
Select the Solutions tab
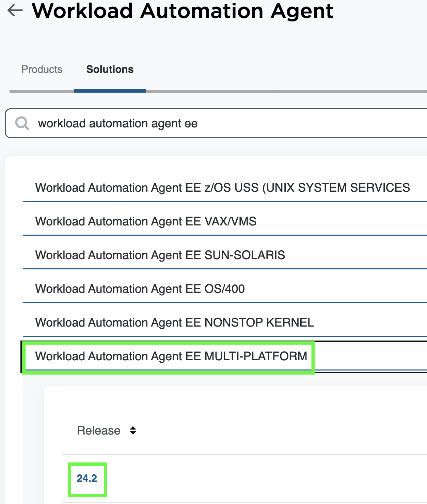[110, 69]
